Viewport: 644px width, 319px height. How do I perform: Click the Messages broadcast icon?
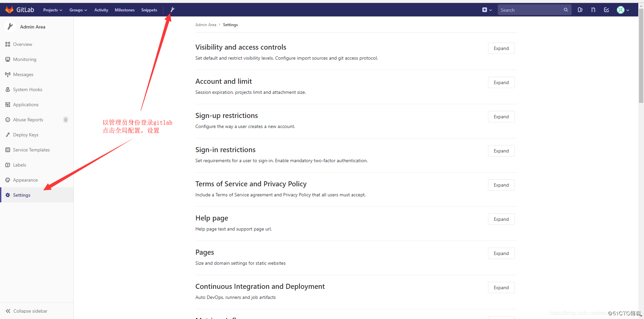point(8,74)
